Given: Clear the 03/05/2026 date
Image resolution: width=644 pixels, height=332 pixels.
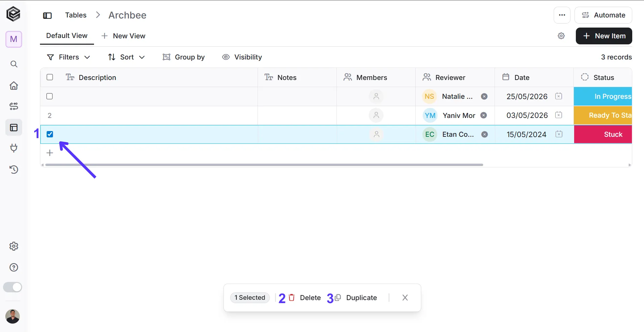Looking at the screenshot, I should 559,115.
